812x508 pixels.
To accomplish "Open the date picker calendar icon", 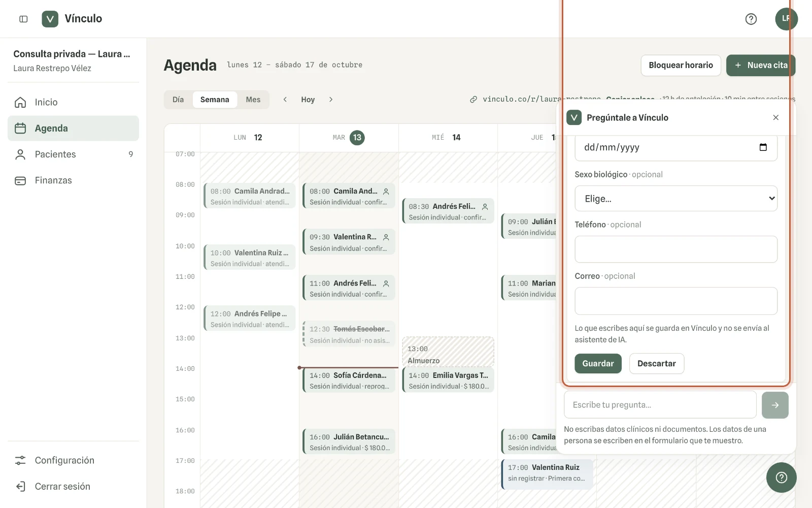I will (x=763, y=147).
